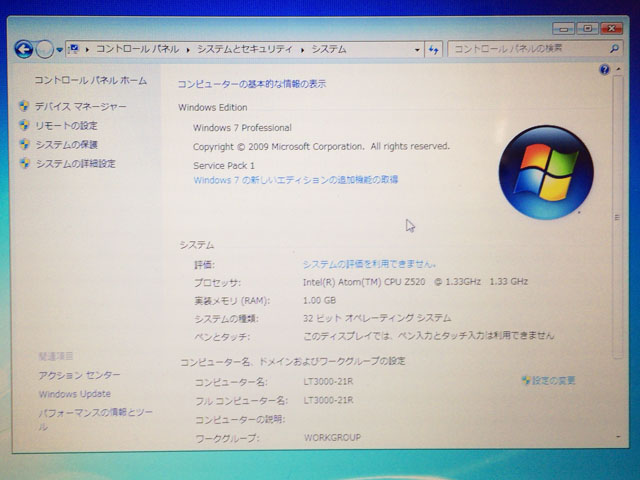Screen dimensions: 640x480
Task: Click the WORKGROUP value
Action: (x=332, y=438)
